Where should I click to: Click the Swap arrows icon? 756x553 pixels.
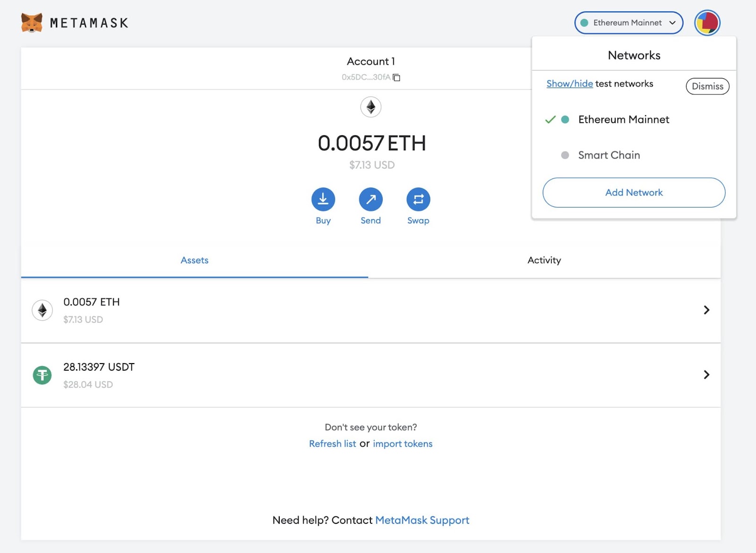pyautogui.click(x=418, y=199)
